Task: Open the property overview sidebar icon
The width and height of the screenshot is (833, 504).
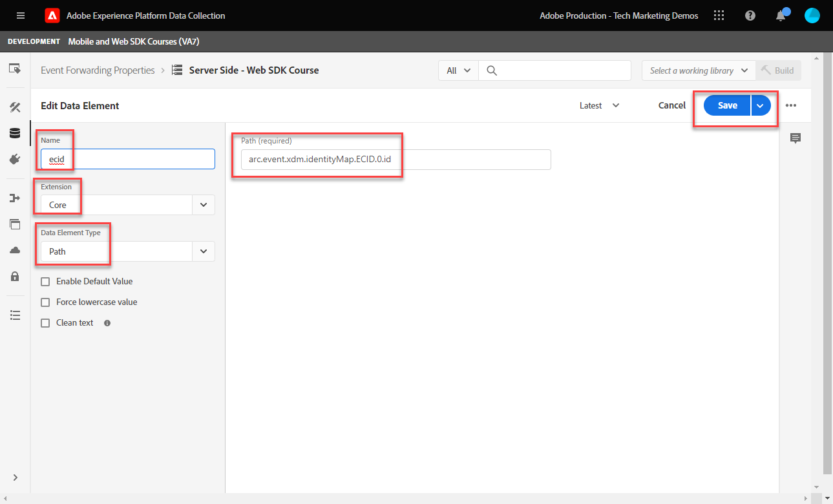Action: pyautogui.click(x=15, y=68)
